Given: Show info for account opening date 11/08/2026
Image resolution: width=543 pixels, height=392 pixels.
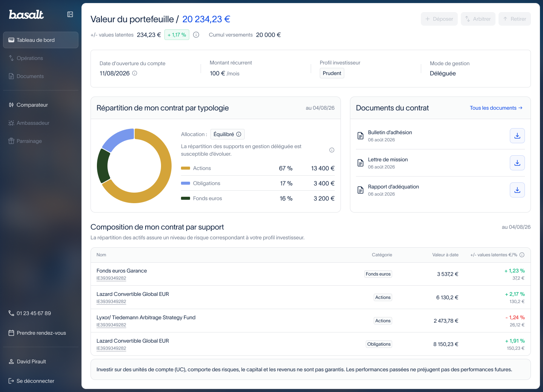Looking at the screenshot, I should pyautogui.click(x=135, y=73).
